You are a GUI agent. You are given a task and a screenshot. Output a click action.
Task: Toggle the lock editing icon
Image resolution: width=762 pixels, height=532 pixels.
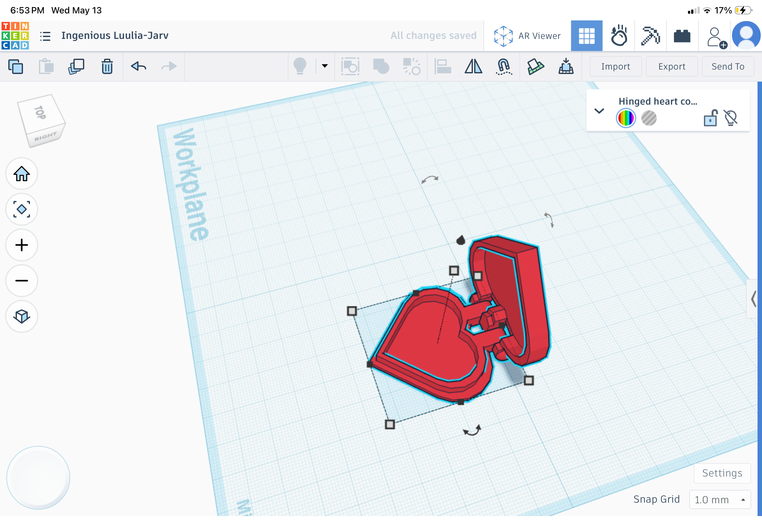711,118
